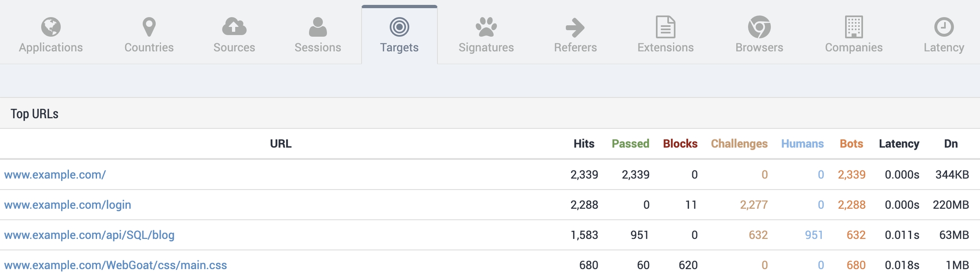
Task: Click the Countries map pin icon
Action: click(149, 27)
